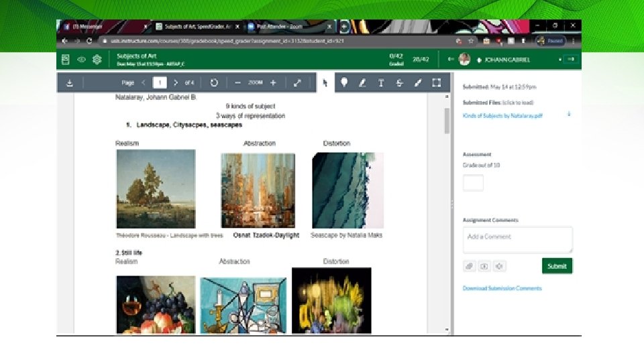The image size is (644, 362).
Task: Go to next page of the document
Action: pyautogui.click(x=175, y=82)
